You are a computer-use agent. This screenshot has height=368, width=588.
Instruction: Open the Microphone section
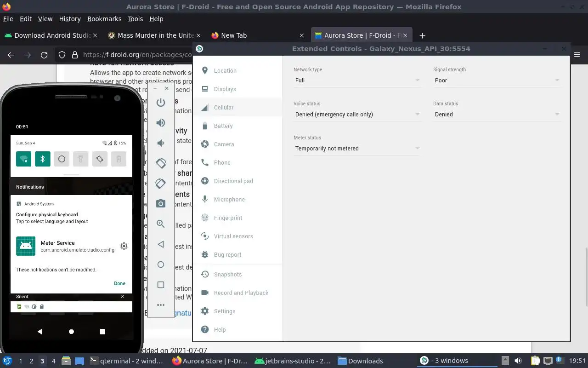[x=237, y=199]
